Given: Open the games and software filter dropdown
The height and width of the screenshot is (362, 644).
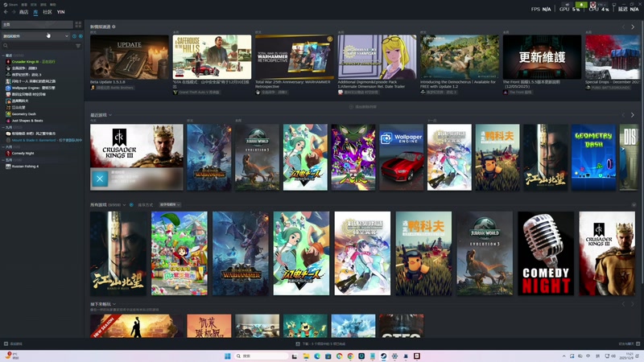Looking at the screenshot, I should tap(35, 36).
